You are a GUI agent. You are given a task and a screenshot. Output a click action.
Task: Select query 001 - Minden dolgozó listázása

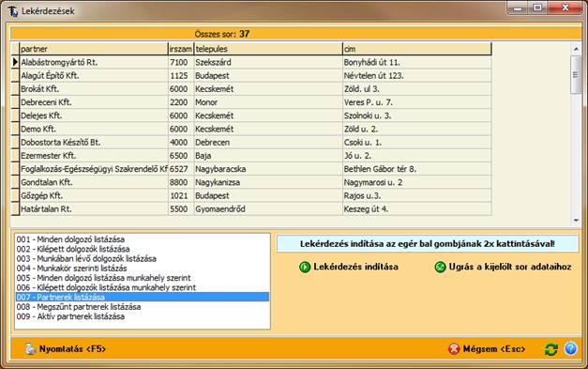[x=143, y=239]
